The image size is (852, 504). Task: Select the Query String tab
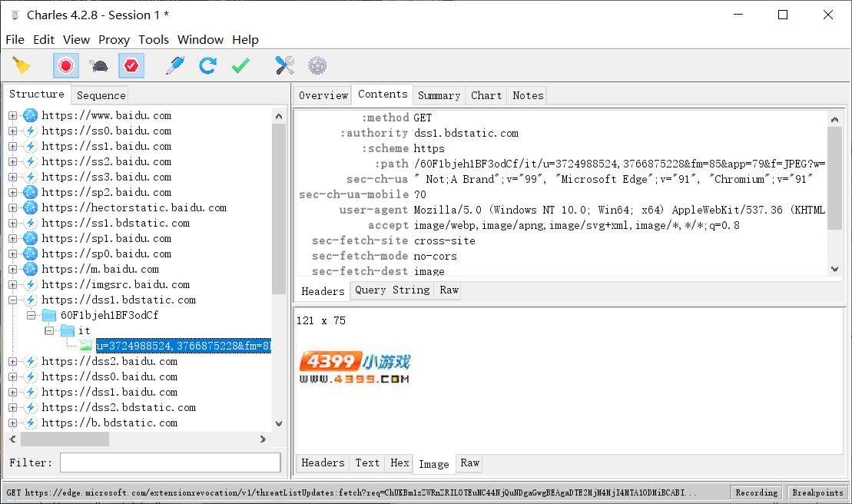tap(393, 290)
